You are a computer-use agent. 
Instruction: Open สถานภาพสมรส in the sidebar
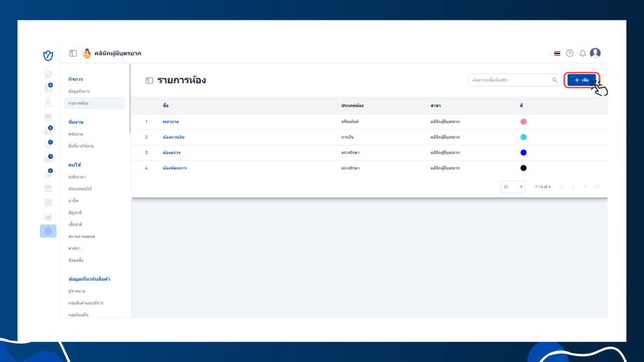[81, 236]
